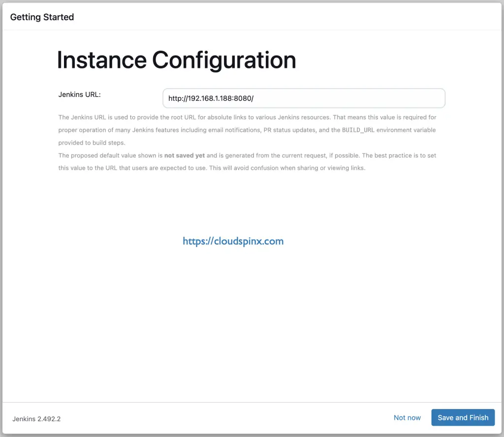The image size is (504, 437).
Task: Click inside the URL text box showing http://192.168.1.188:8080/
Action: click(x=303, y=98)
